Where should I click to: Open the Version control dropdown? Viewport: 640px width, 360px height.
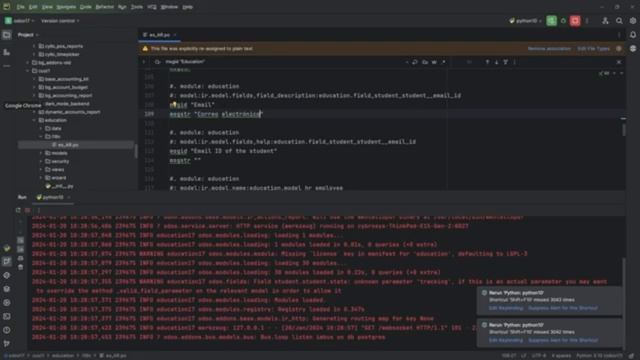click(x=60, y=21)
